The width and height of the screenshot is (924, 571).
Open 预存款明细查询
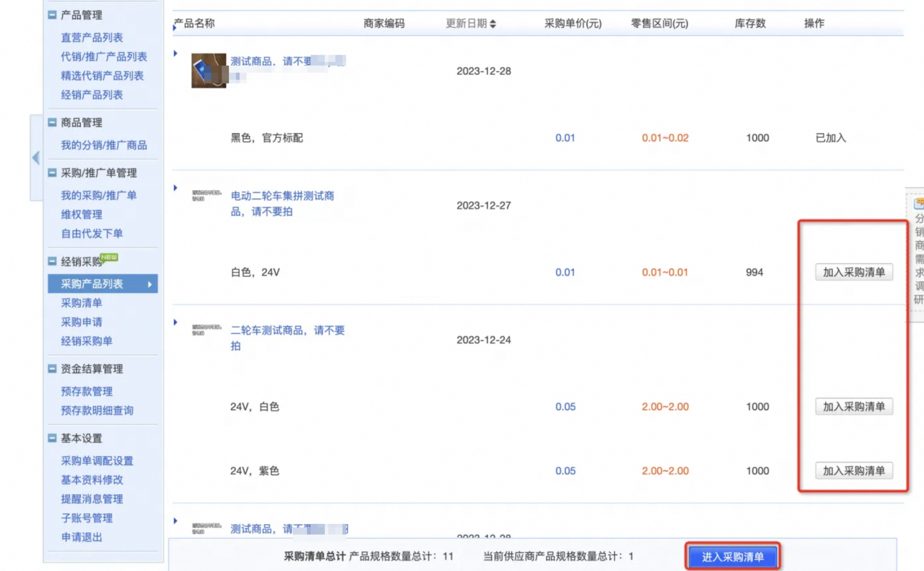(x=97, y=410)
